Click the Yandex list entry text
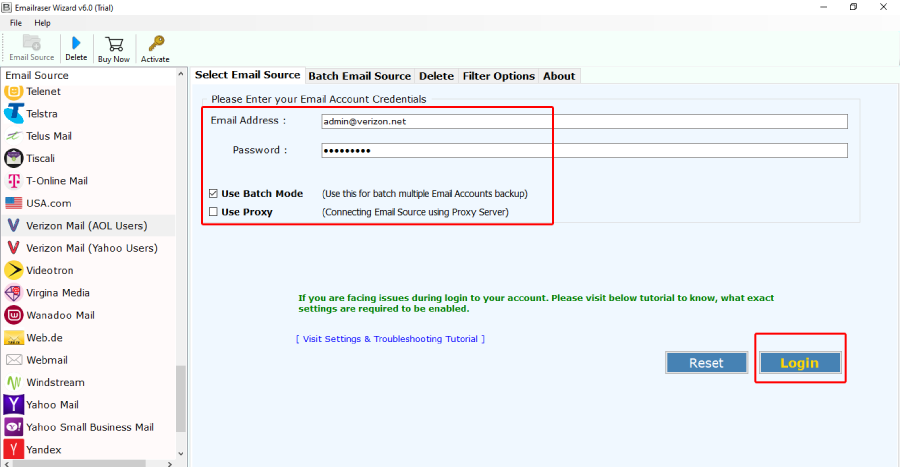The image size is (900, 467). click(44, 449)
